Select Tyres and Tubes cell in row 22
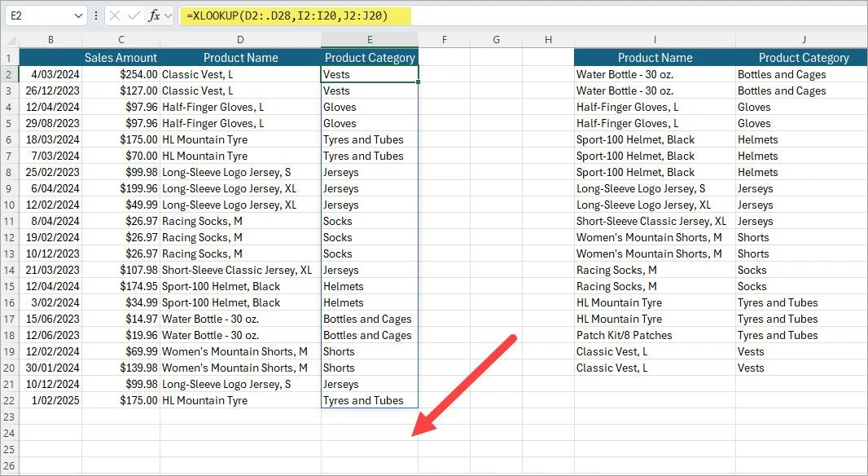 370,400
